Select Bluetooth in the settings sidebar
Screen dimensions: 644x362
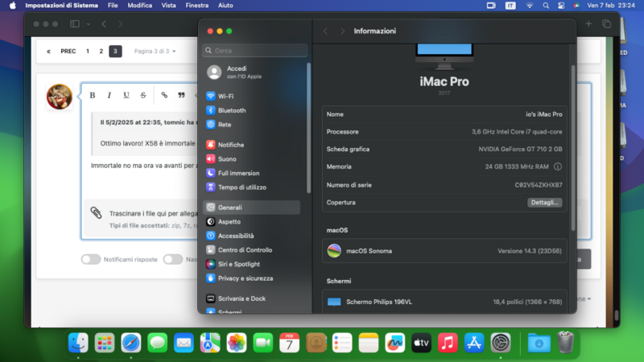[x=231, y=110]
